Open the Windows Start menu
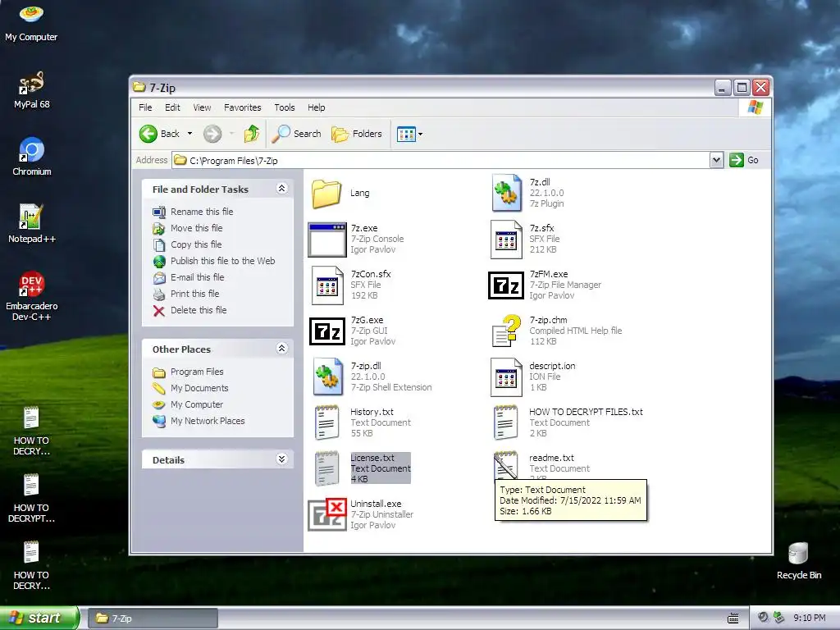Image resolution: width=840 pixels, height=630 pixels. point(39,618)
